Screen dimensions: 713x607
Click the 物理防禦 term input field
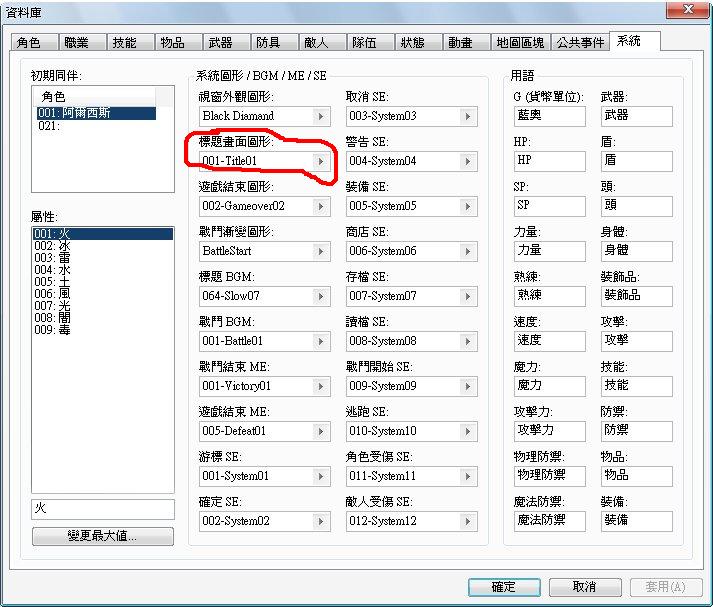[550, 476]
